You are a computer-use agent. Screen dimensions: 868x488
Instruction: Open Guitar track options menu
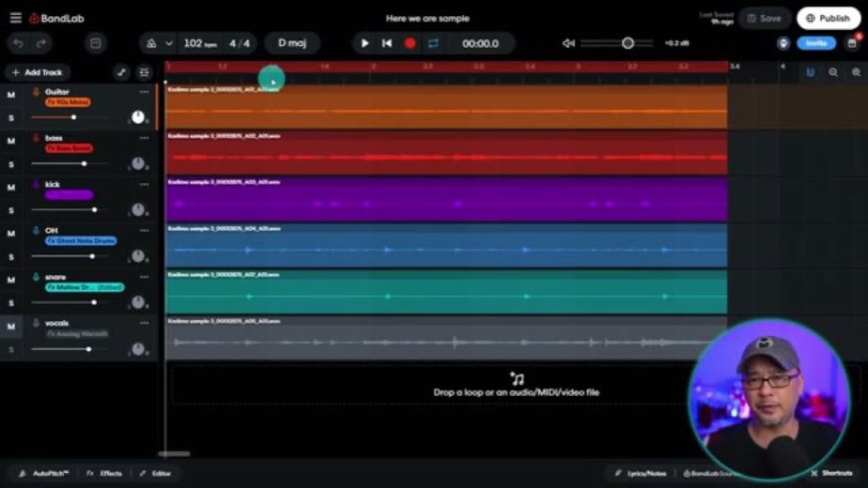tap(144, 92)
